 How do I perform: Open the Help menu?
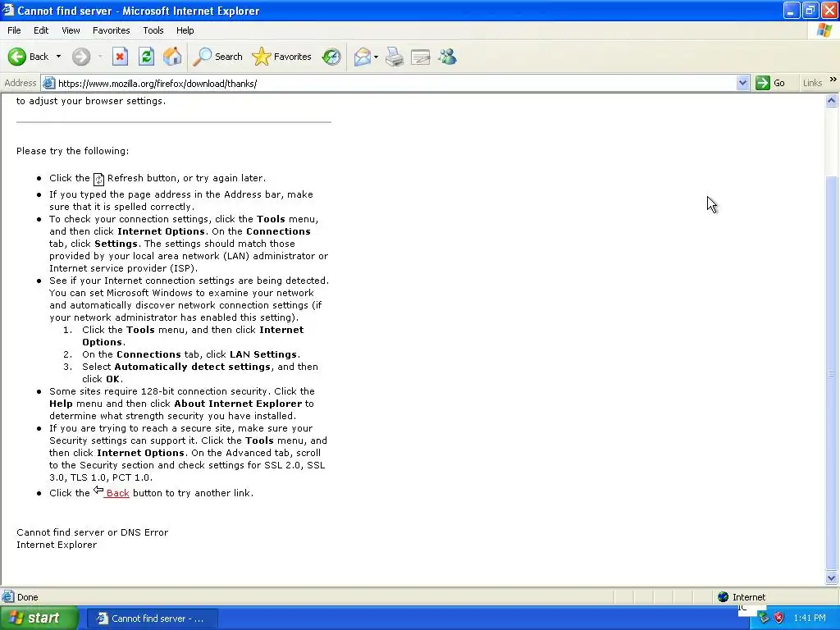pyautogui.click(x=185, y=30)
